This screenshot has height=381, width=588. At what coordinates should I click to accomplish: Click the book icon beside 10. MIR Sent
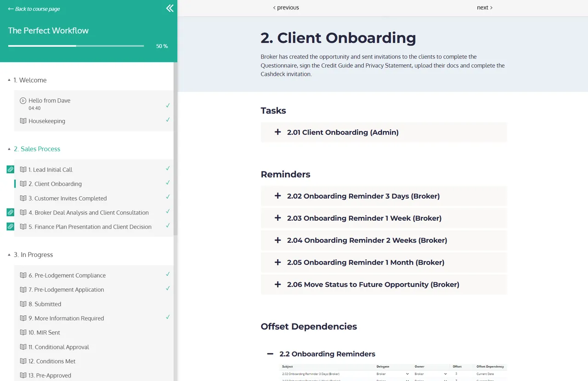(23, 332)
